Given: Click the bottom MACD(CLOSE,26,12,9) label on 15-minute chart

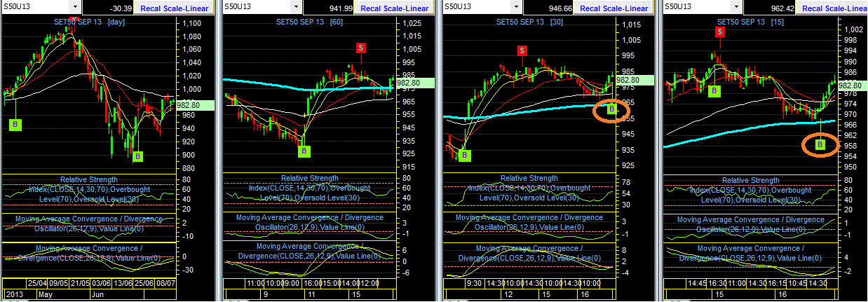Looking at the screenshot, I should tap(750, 253).
